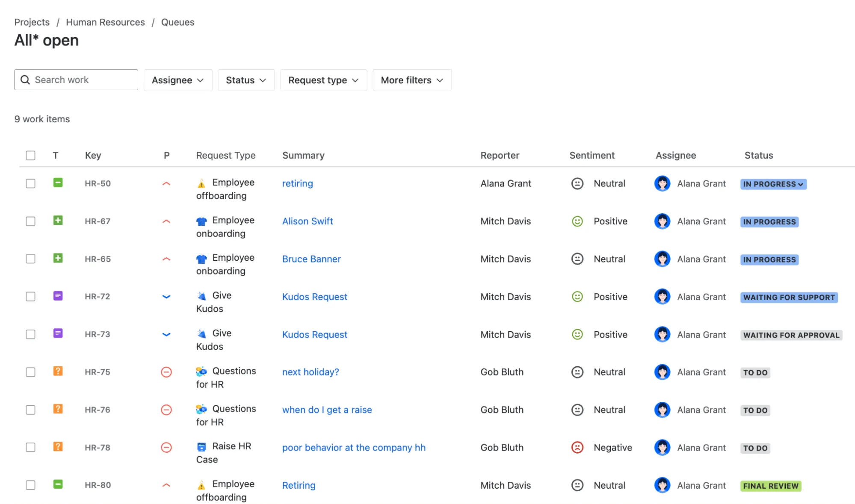
Task: Open the 'poor behavior at the company hh' issue
Action: pyautogui.click(x=353, y=447)
